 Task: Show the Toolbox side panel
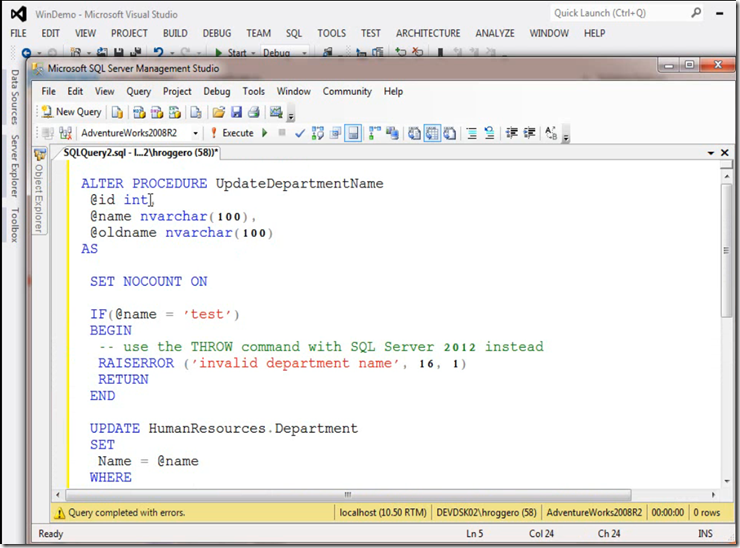[15, 225]
